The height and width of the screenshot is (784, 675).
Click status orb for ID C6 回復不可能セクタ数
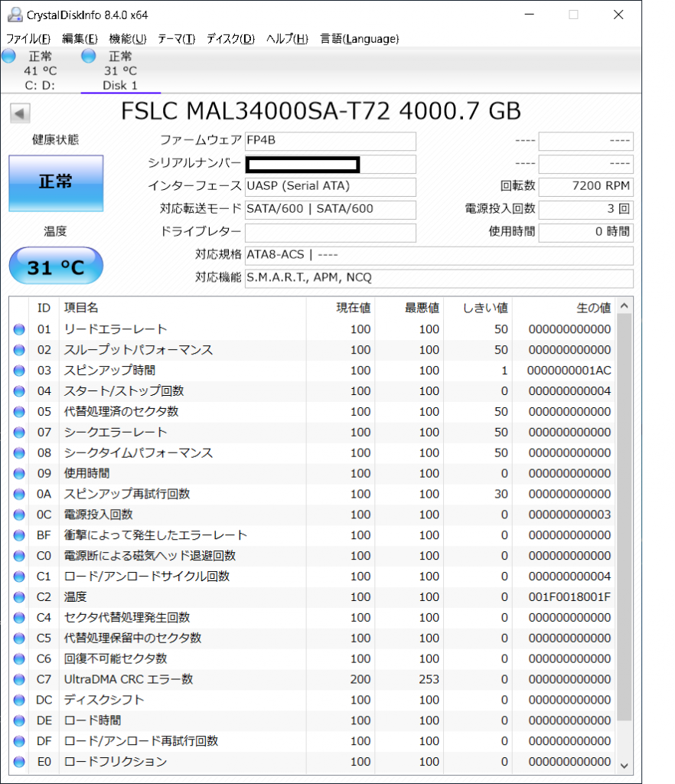click(x=19, y=658)
